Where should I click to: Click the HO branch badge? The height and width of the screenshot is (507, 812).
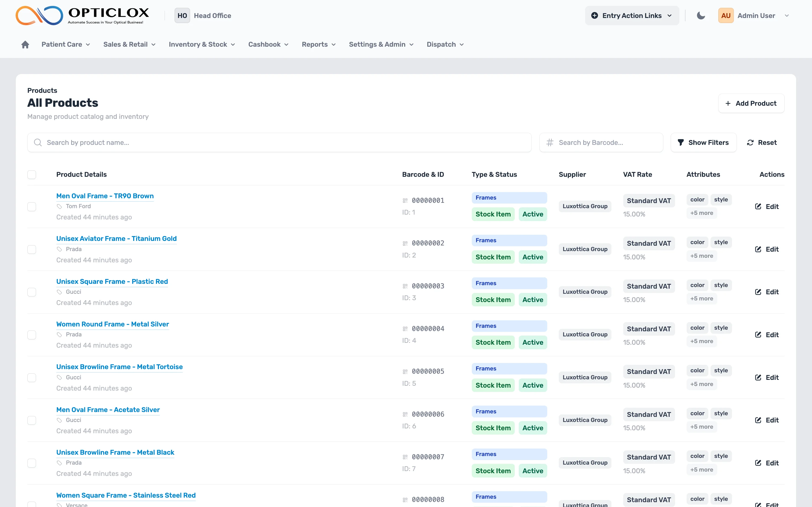pos(182,16)
